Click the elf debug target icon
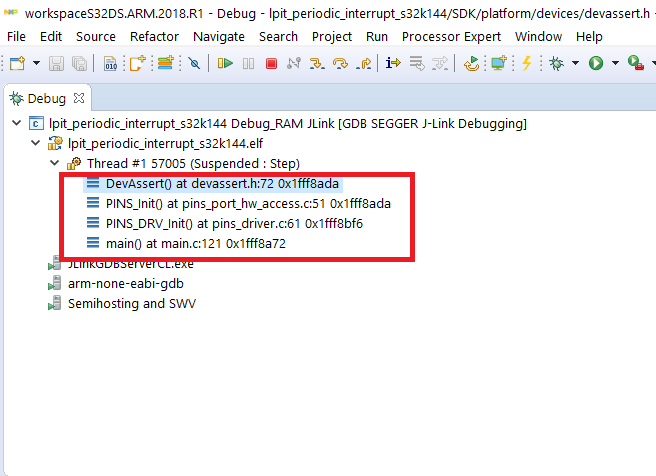Viewport: 656px width, 476px height. tap(55, 143)
